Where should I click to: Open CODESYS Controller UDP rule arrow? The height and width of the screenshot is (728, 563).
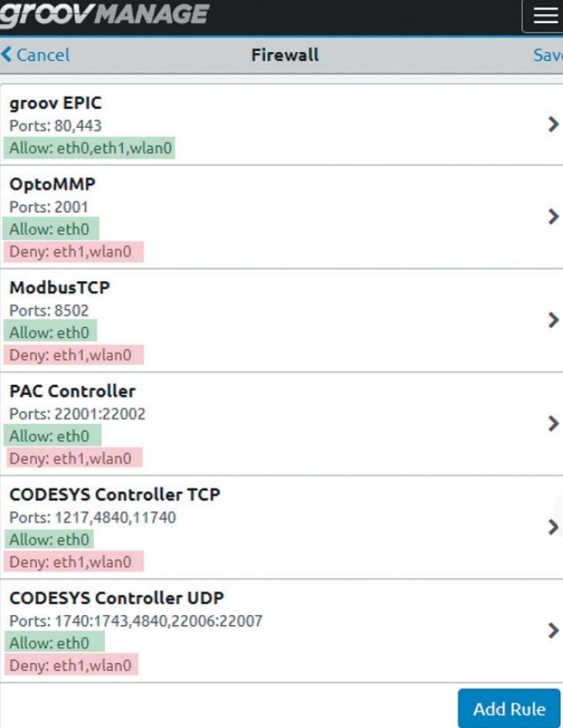pos(553,631)
